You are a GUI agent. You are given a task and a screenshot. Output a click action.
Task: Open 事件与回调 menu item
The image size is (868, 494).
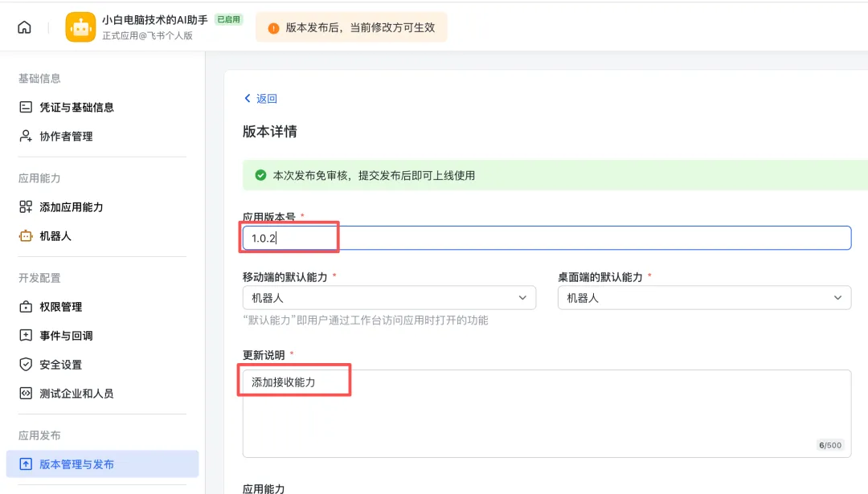(66, 336)
